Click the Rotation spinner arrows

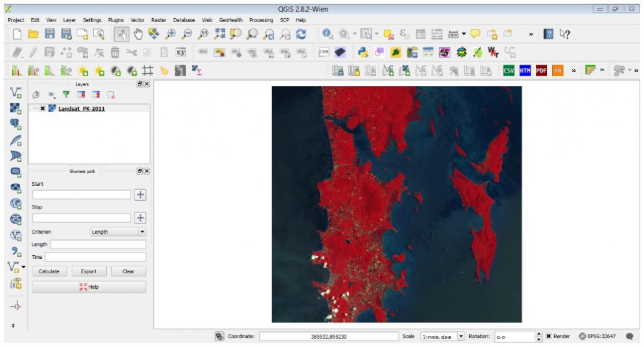pyautogui.click(x=538, y=336)
